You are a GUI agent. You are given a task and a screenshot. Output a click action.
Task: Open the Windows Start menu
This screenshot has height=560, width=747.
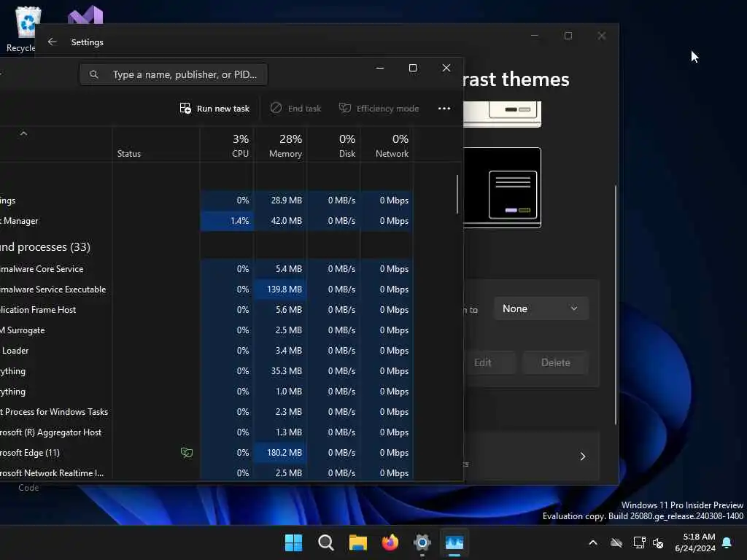(x=293, y=542)
